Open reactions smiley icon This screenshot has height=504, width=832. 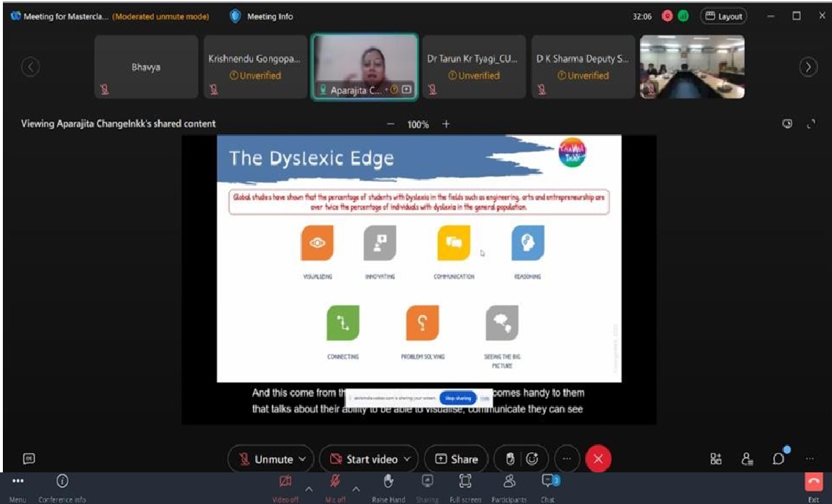point(532,459)
